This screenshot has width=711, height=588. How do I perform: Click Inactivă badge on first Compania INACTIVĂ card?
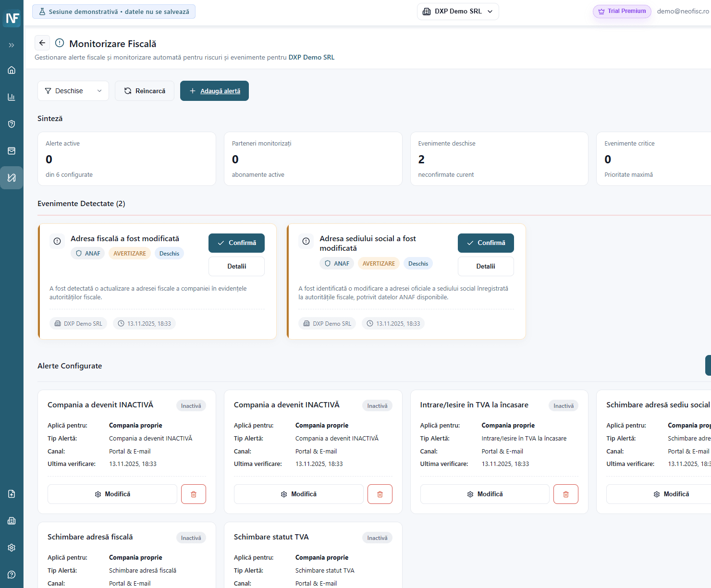pos(191,406)
